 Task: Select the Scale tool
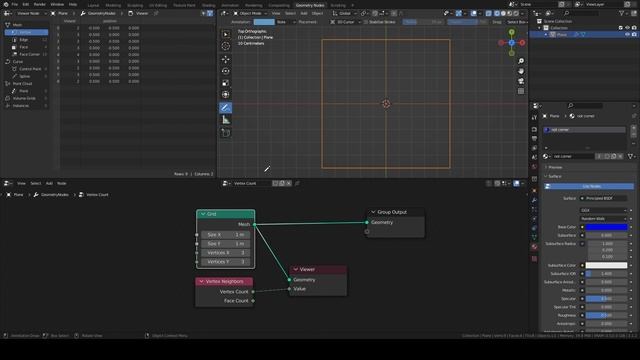[226, 83]
